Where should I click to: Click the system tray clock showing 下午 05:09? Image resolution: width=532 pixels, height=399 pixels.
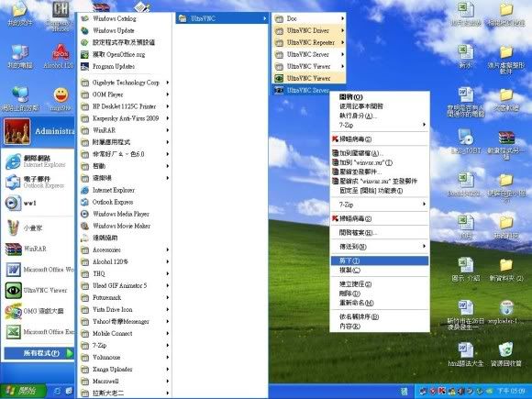click(511, 391)
